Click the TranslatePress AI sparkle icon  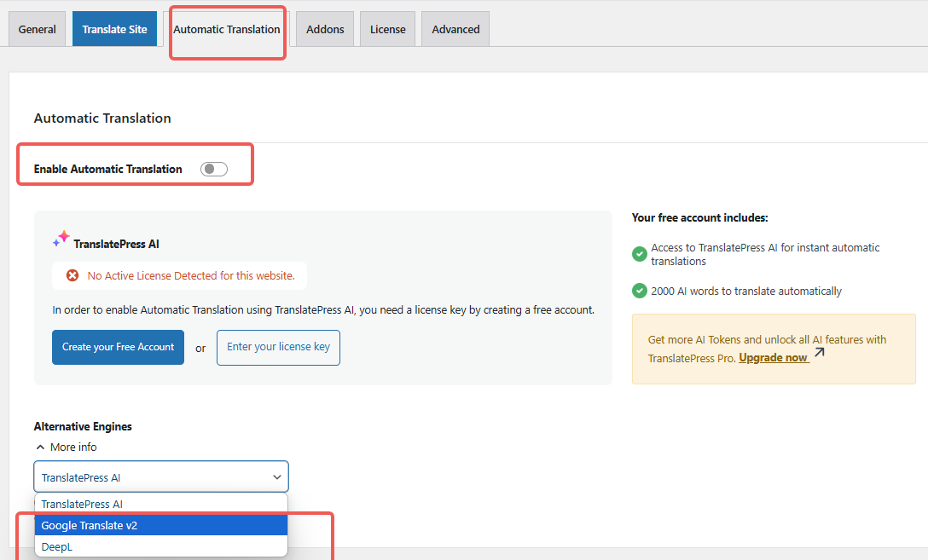pos(61,240)
